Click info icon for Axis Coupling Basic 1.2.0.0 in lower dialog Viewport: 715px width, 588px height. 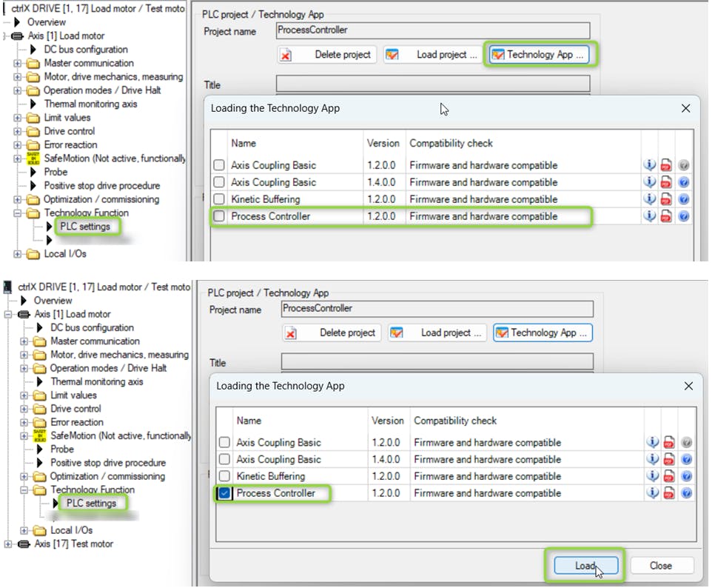(651, 442)
